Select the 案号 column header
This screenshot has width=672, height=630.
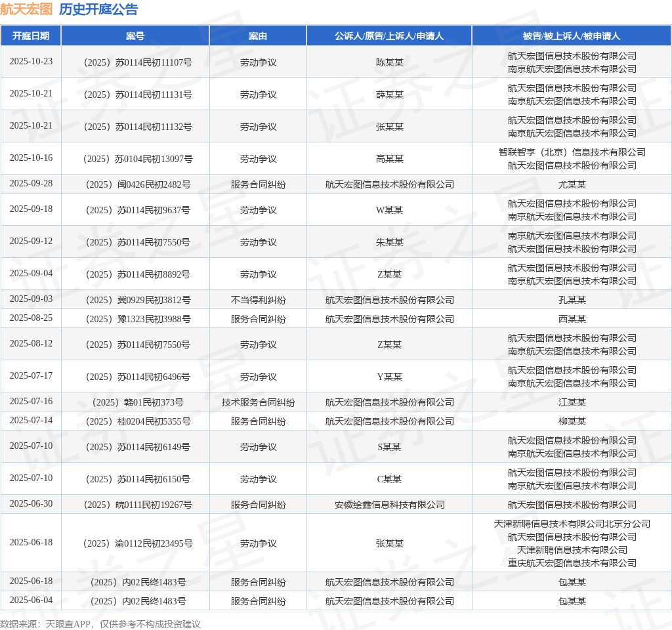(x=135, y=36)
